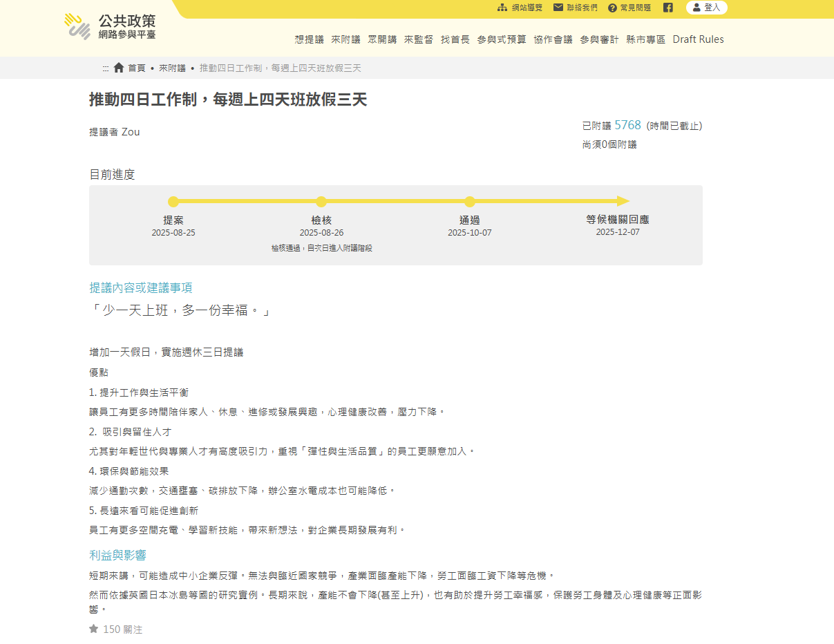Click the 尚須0個附議 text
834x644 pixels.
pos(609,144)
